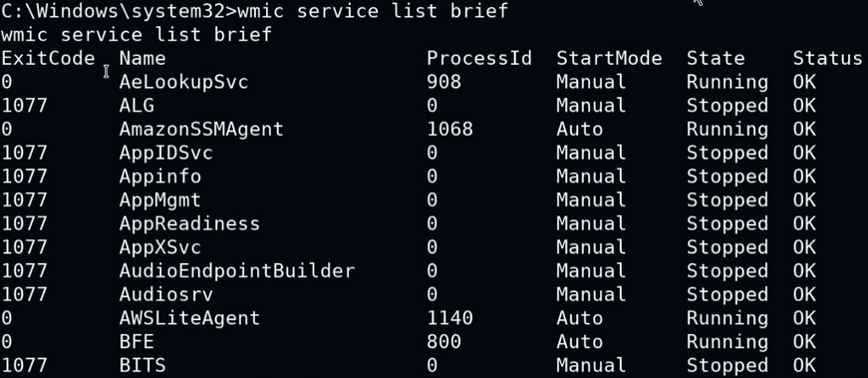This screenshot has width=868, height=378.
Task: Click the Stopped state of ALG
Action: click(x=727, y=106)
